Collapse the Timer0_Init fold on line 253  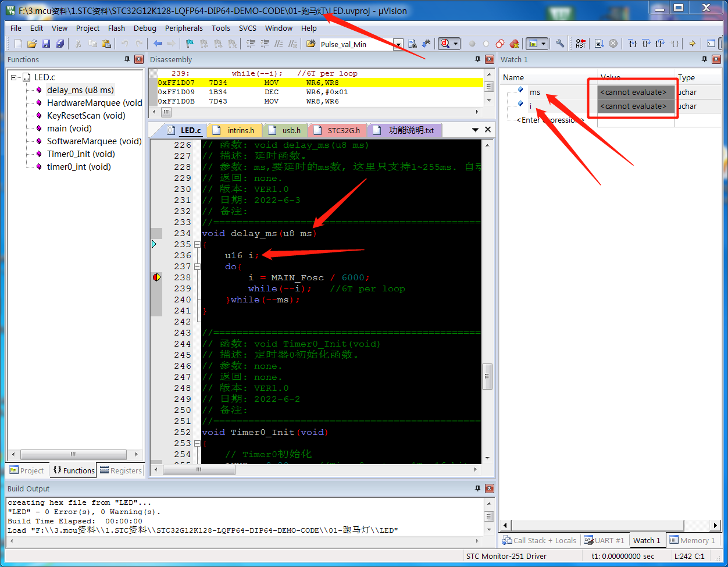(198, 443)
